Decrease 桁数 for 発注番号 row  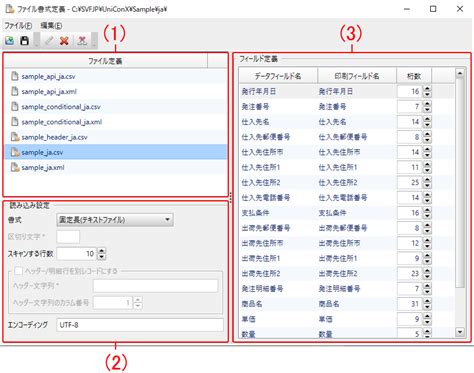[x=427, y=110]
